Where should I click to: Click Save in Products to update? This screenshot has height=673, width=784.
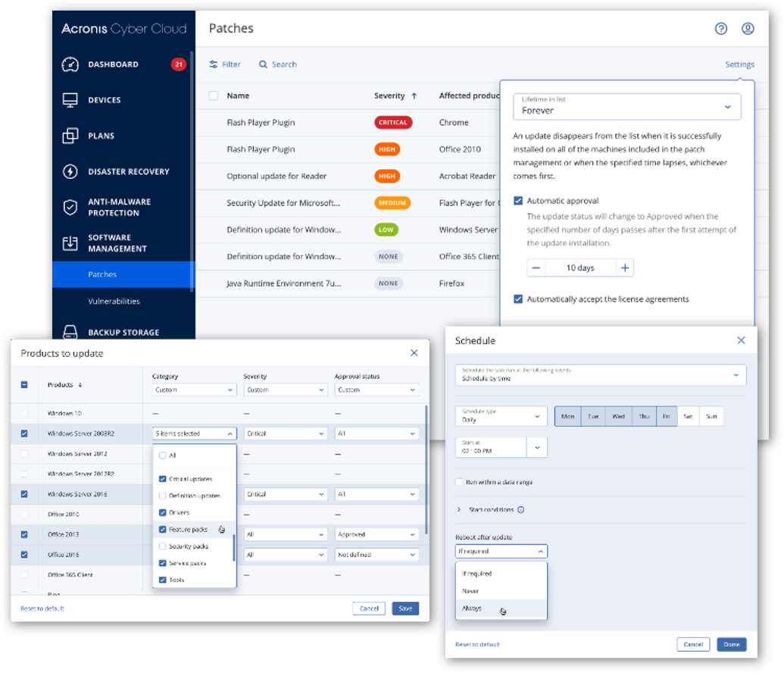click(405, 609)
